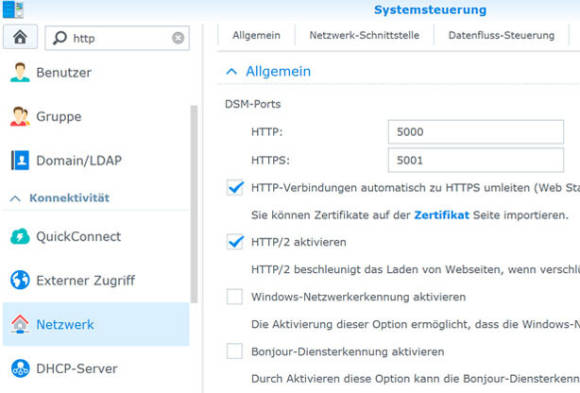Click the HTTPS port field

tap(476, 160)
